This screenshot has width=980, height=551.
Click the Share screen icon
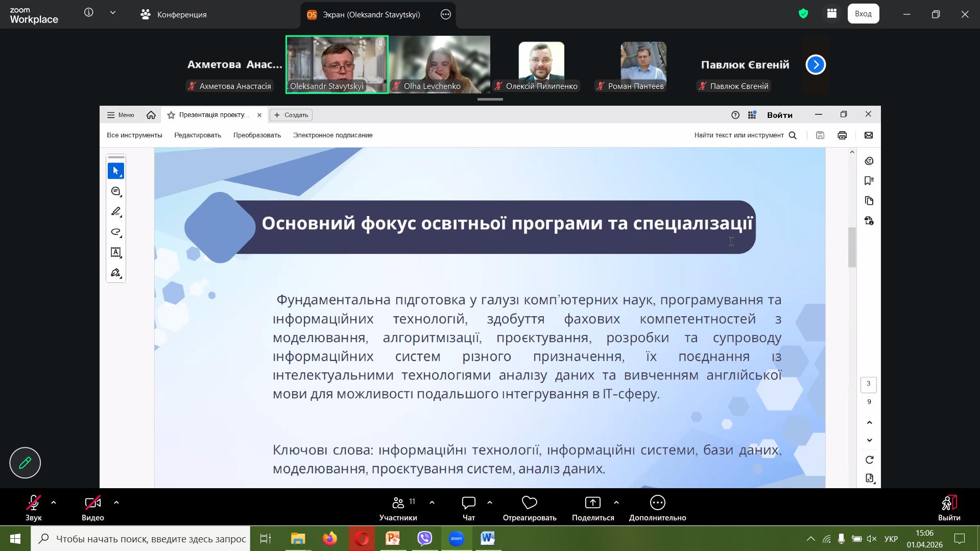click(x=592, y=504)
